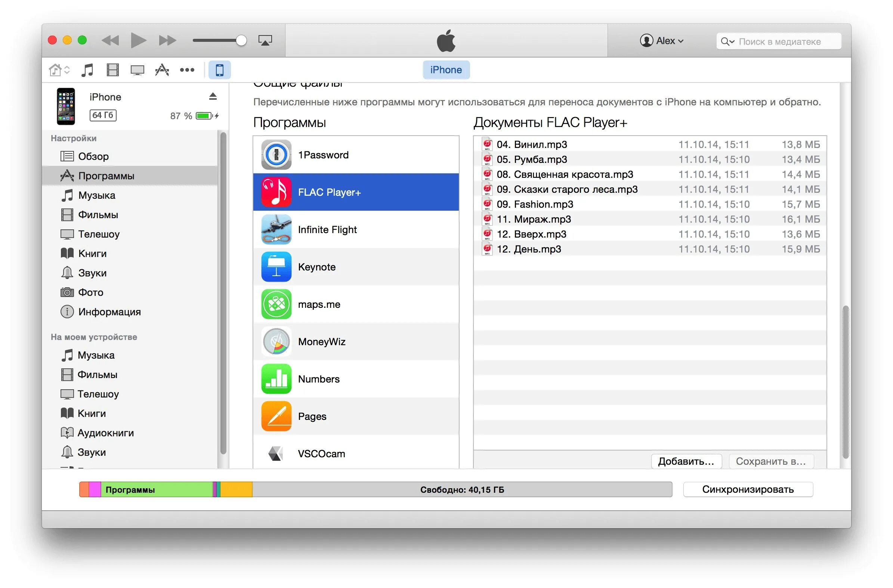The width and height of the screenshot is (893, 588).
Task: Open Обзор in settings sidebar
Action: [130, 156]
